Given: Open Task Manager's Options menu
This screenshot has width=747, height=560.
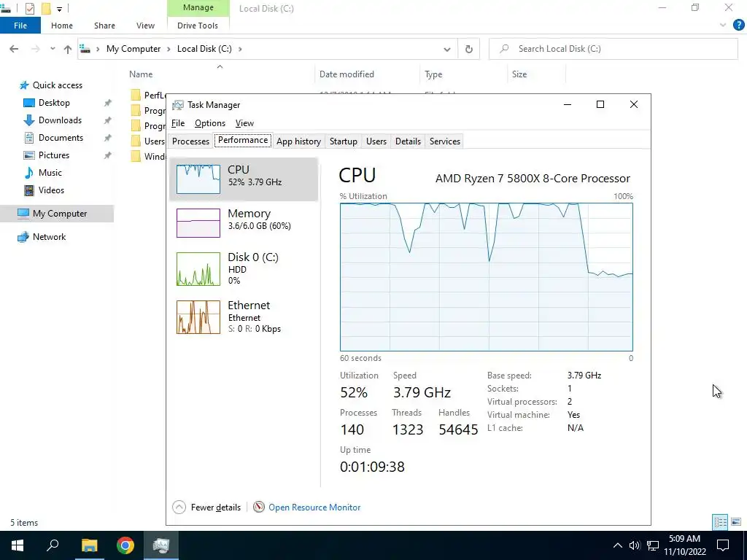Looking at the screenshot, I should pos(210,123).
